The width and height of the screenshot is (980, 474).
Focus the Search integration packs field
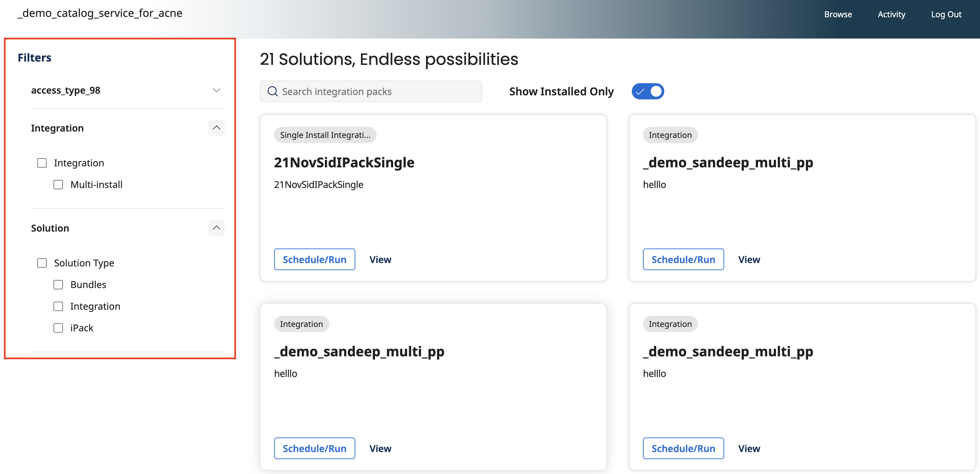coord(377,91)
